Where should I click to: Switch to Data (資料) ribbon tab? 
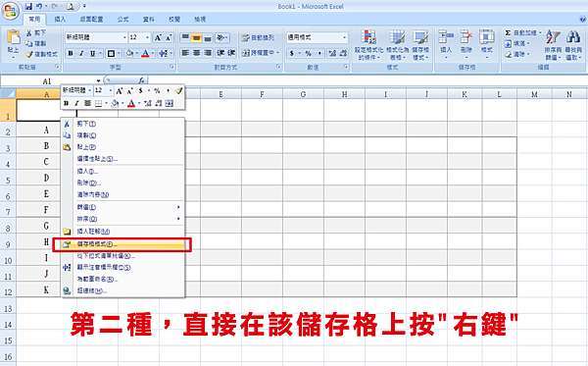point(149,19)
